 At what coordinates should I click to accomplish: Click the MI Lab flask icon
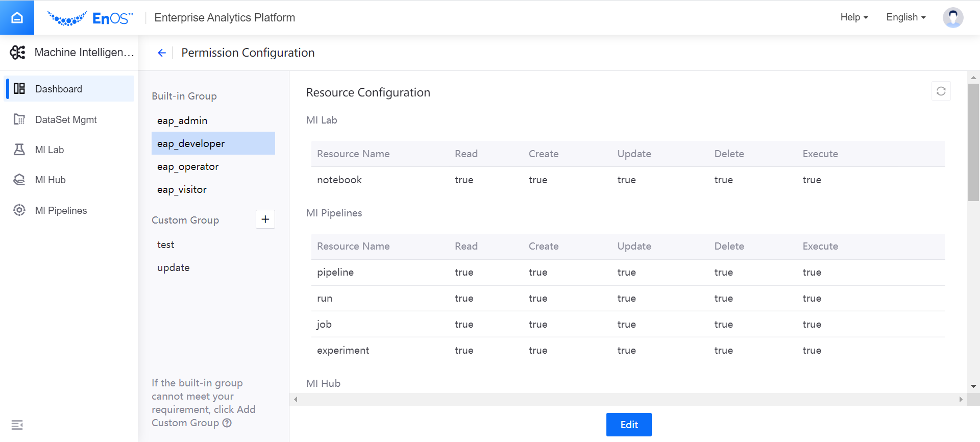pyautogui.click(x=19, y=150)
